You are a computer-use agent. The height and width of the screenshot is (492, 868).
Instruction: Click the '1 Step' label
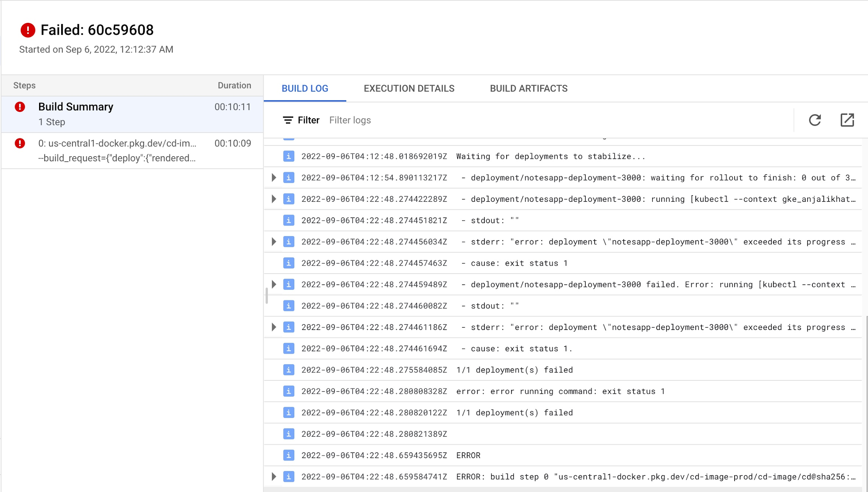[x=52, y=122]
